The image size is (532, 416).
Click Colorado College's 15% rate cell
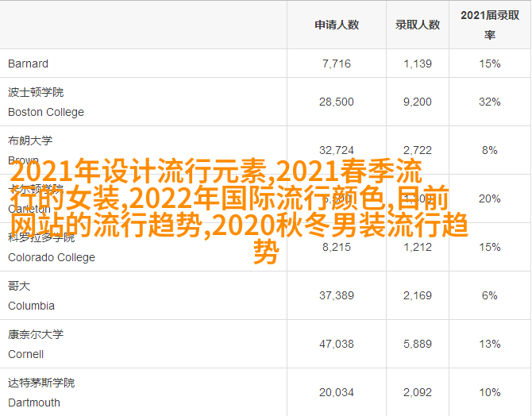point(490,247)
